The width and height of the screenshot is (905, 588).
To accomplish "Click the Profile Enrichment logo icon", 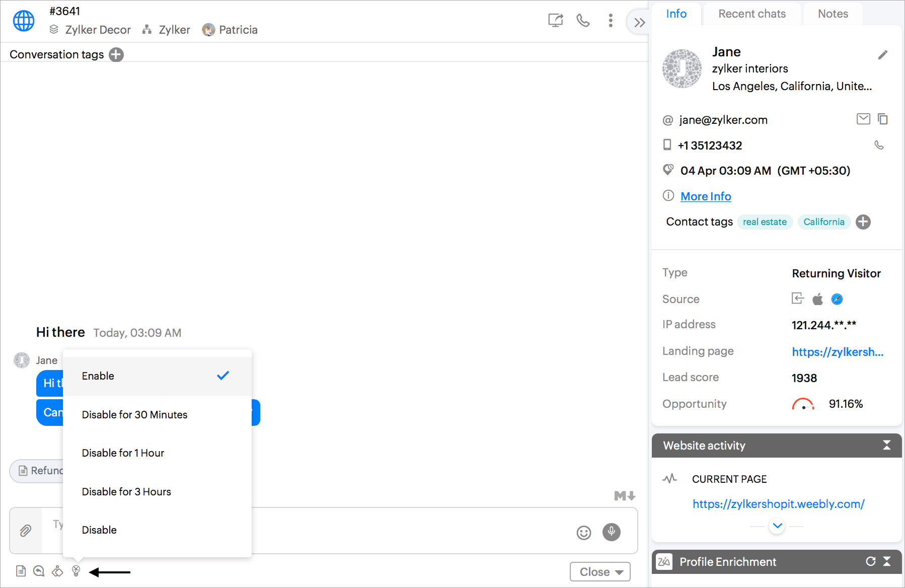I will click(664, 561).
